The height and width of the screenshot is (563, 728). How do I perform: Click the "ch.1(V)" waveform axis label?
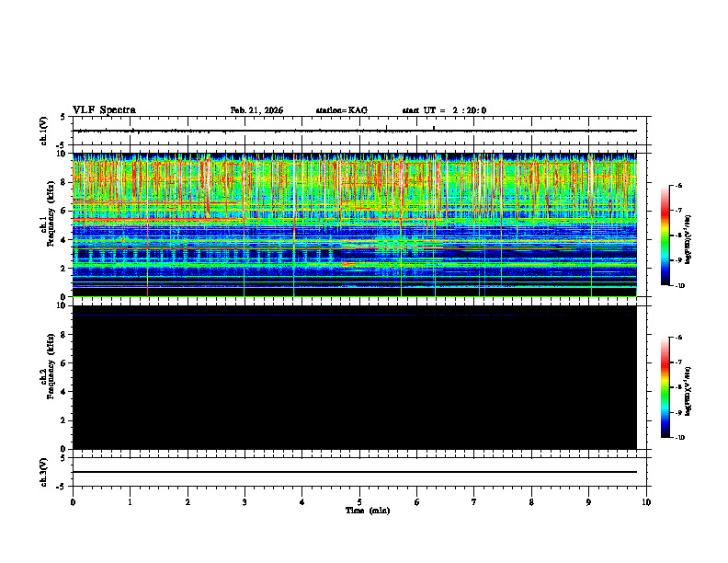coord(43,131)
